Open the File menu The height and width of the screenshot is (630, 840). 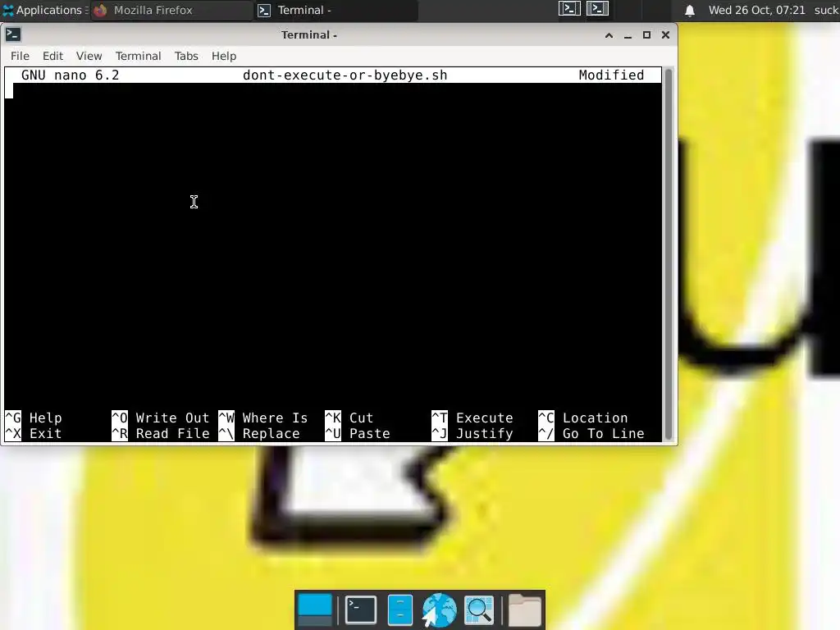[20, 56]
